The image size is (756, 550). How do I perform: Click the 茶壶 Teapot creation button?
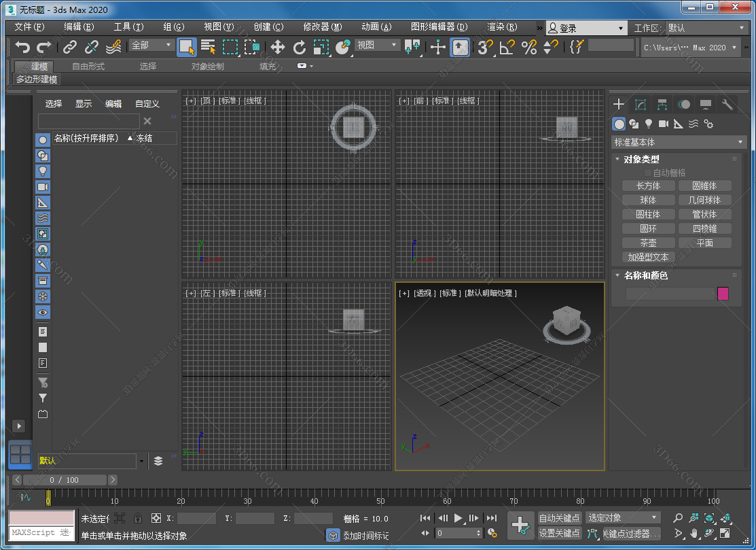pos(647,242)
